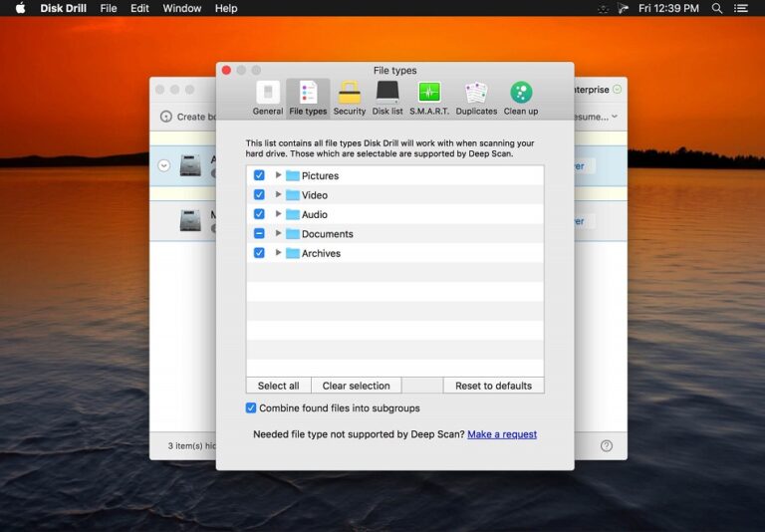Expand the Video folder tree
The image size is (765, 532).
click(x=278, y=194)
